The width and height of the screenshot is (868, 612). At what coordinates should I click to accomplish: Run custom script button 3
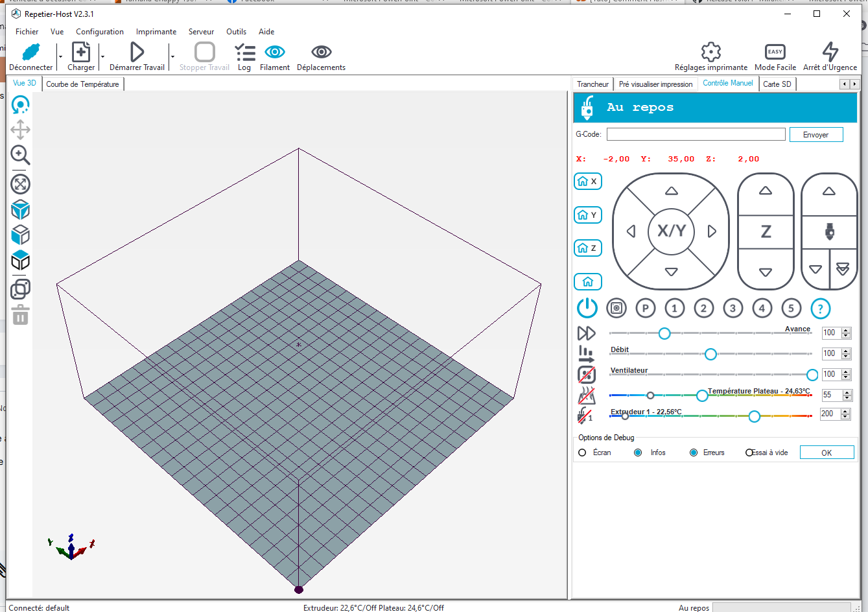(733, 309)
